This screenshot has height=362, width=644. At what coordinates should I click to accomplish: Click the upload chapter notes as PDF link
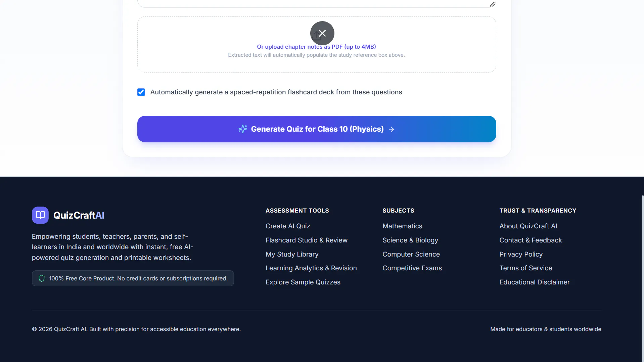317,47
